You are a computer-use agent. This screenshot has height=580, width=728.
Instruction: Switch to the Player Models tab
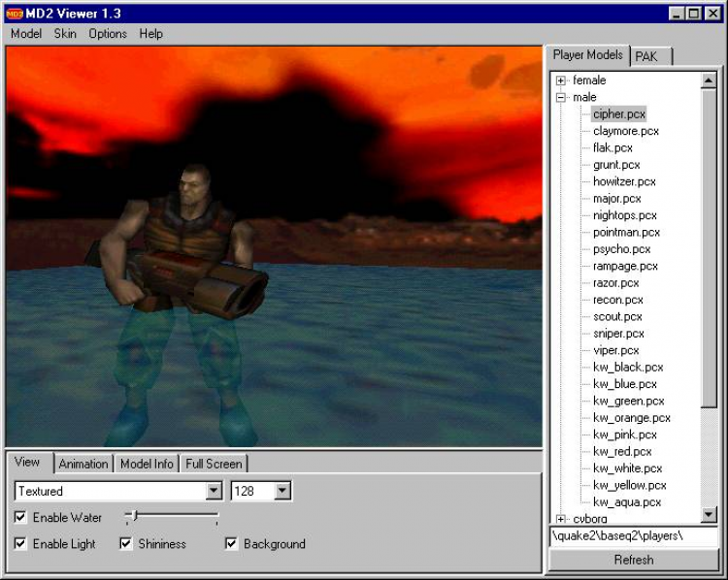pyautogui.click(x=587, y=55)
